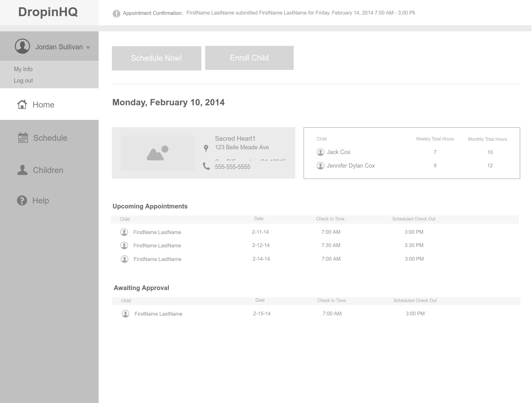
Task: Click the DropinHQ logo
Action: coord(48,12)
